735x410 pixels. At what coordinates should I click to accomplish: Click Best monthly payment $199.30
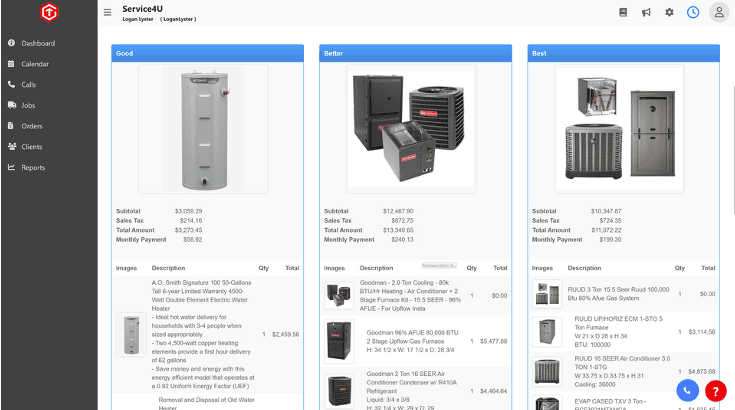click(610, 239)
